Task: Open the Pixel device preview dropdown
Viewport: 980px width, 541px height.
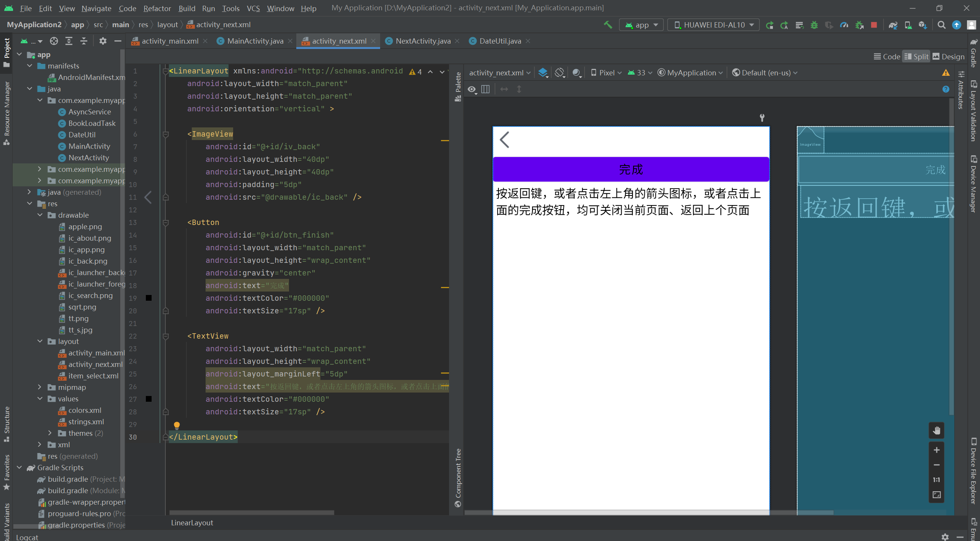Action: 606,73
